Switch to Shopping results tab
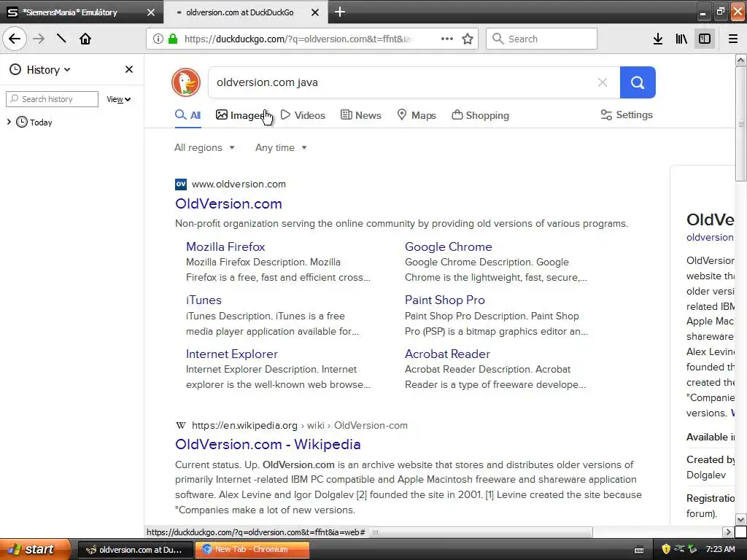 [480, 115]
